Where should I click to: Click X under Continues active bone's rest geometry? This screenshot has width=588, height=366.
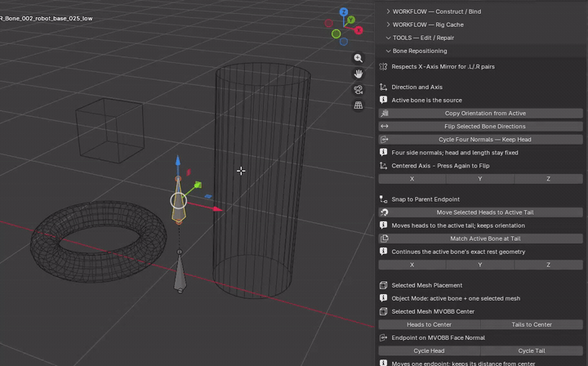(x=412, y=265)
